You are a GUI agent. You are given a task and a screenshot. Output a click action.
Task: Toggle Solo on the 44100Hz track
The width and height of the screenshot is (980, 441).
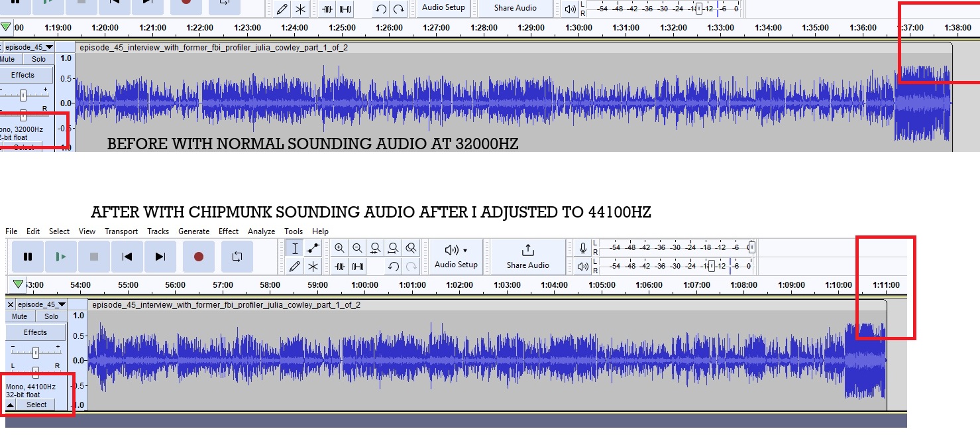[51, 316]
